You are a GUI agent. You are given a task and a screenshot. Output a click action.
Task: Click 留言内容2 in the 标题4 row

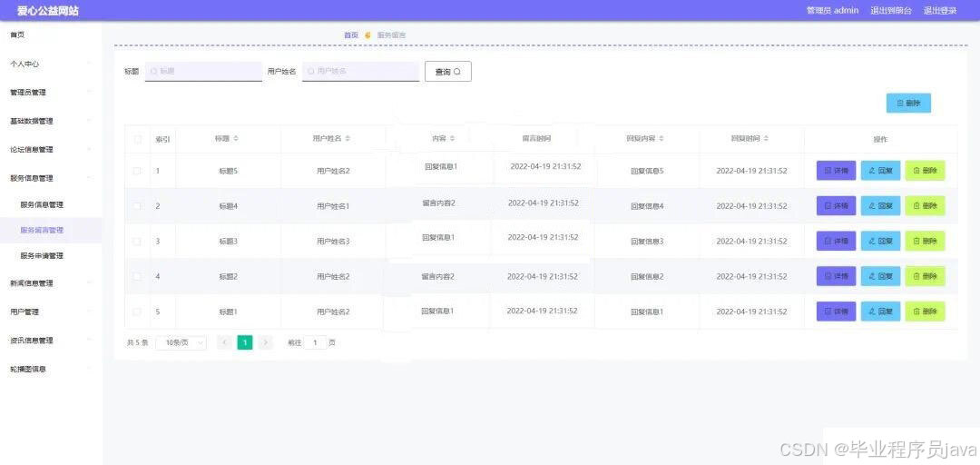[439, 203]
